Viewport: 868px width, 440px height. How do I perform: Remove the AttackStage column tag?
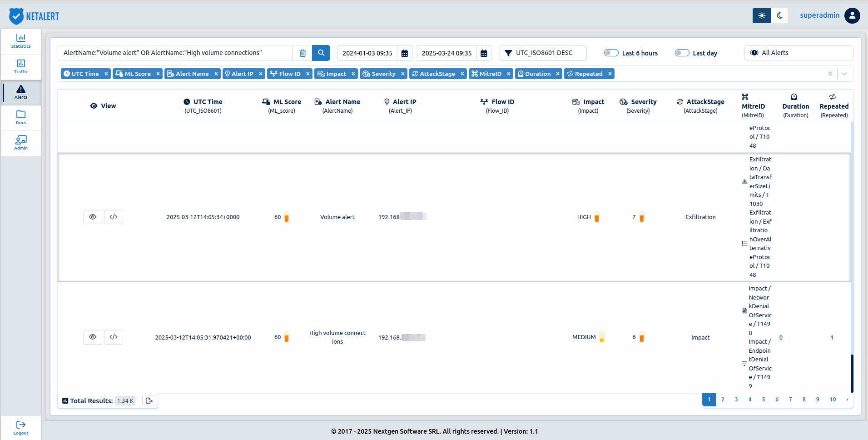tap(462, 74)
